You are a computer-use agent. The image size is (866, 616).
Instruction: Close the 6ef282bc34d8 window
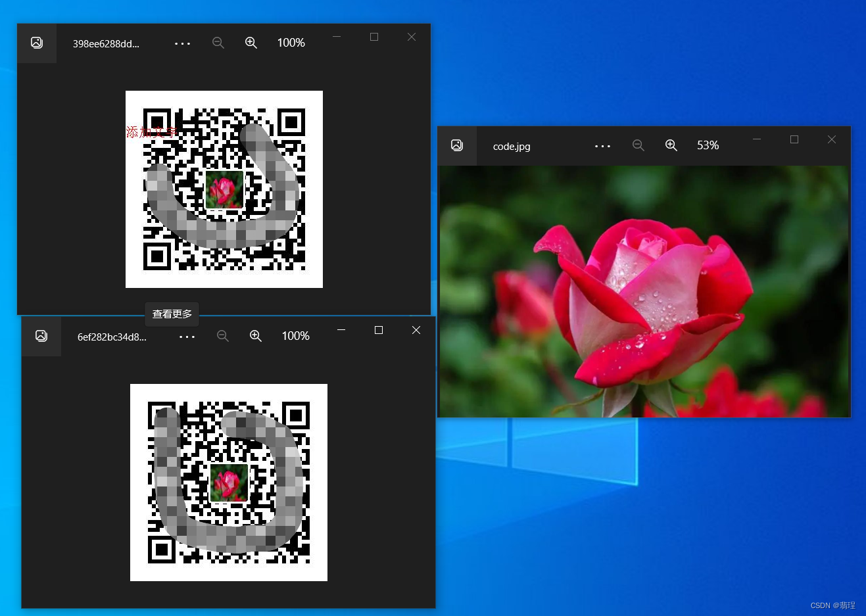416,330
